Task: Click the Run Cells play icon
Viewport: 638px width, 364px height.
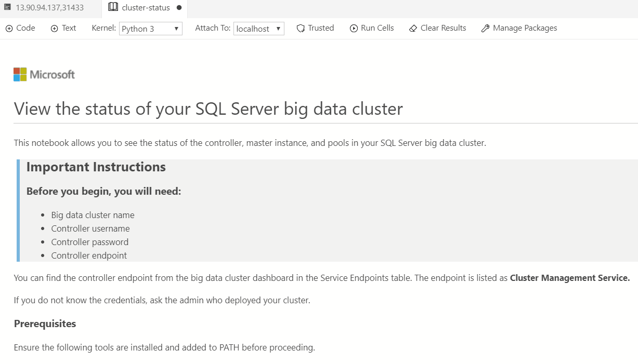Action: [x=354, y=28]
